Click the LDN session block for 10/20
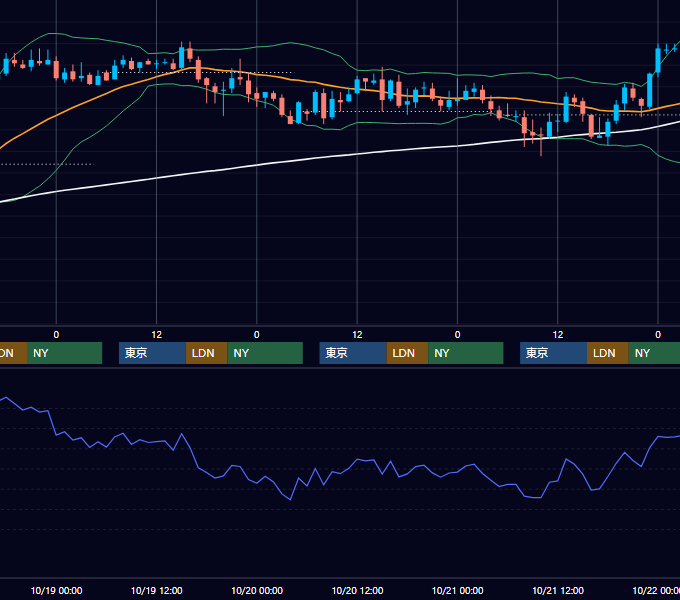The height and width of the screenshot is (600, 680). (x=407, y=353)
